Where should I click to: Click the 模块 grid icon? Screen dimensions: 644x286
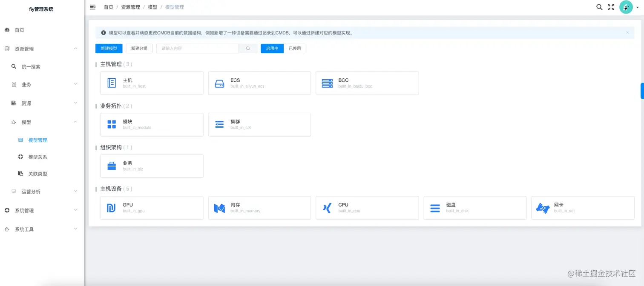(x=112, y=124)
